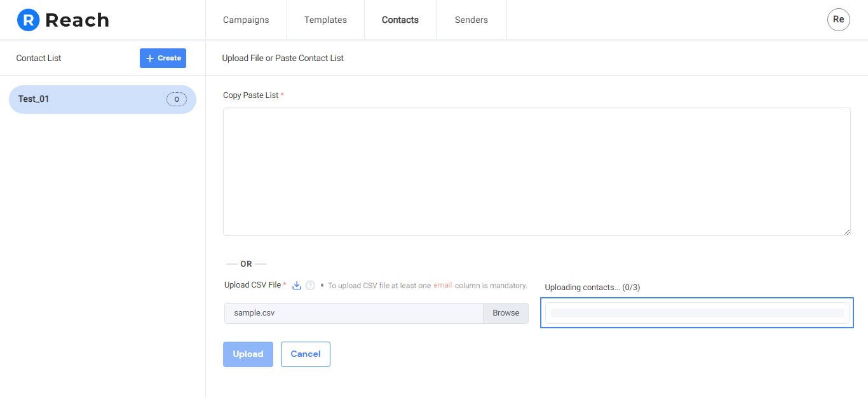Image resolution: width=868 pixels, height=397 pixels.
Task: Open the Re user avatar menu
Action: pyautogui.click(x=839, y=20)
